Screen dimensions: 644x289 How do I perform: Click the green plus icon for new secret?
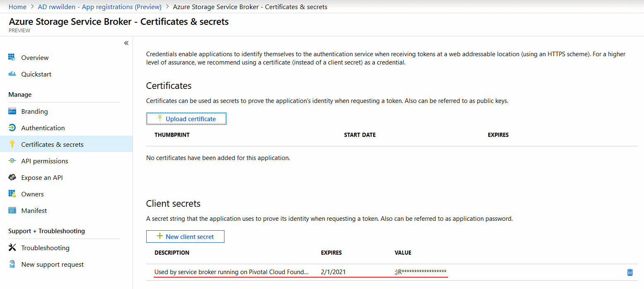tap(159, 236)
